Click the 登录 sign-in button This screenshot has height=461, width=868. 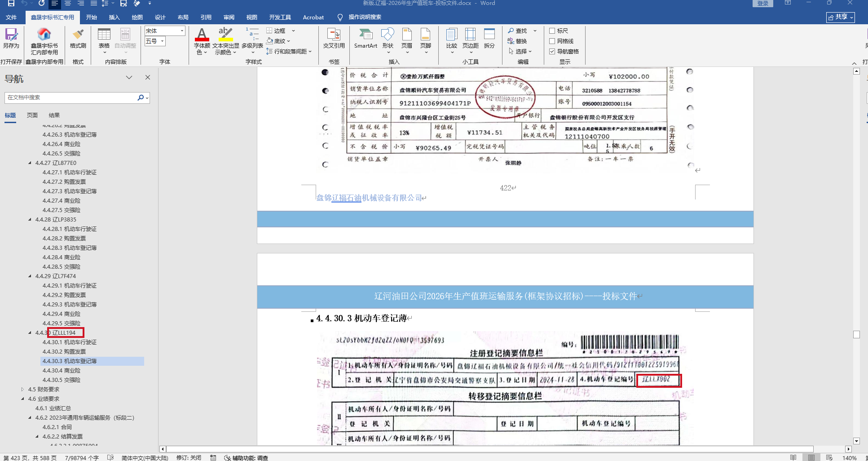(x=763, y=3)
